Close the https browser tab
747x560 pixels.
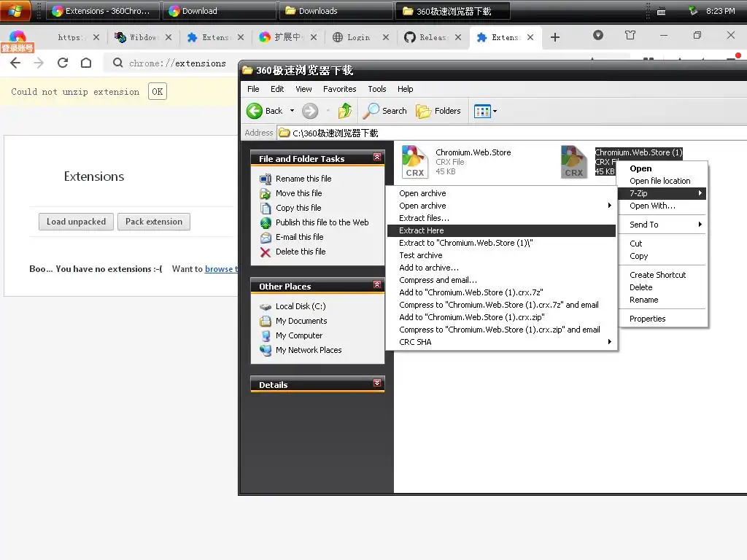(96, 37)
